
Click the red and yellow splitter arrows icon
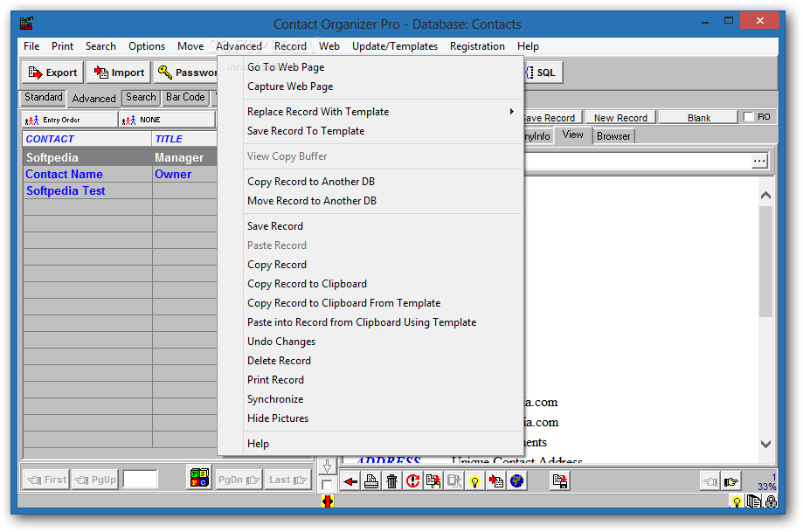328,501
